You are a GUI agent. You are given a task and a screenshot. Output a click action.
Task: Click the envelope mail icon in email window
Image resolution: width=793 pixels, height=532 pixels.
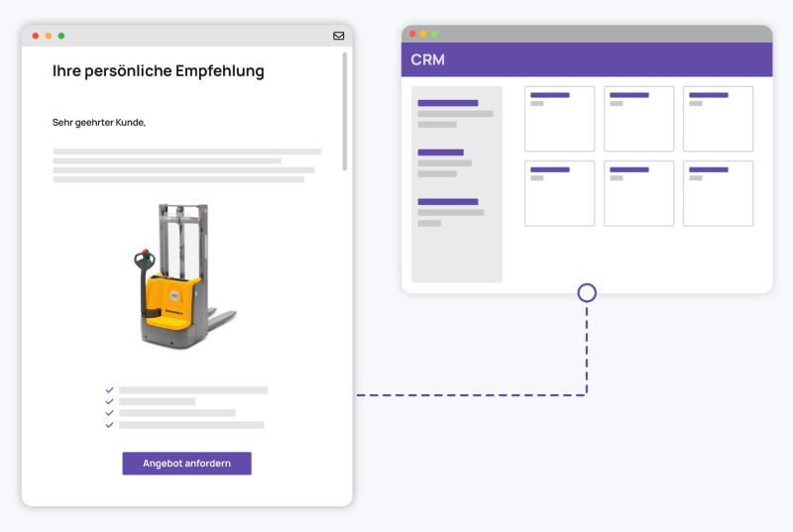pyautogui.click(x=339, y=36)
